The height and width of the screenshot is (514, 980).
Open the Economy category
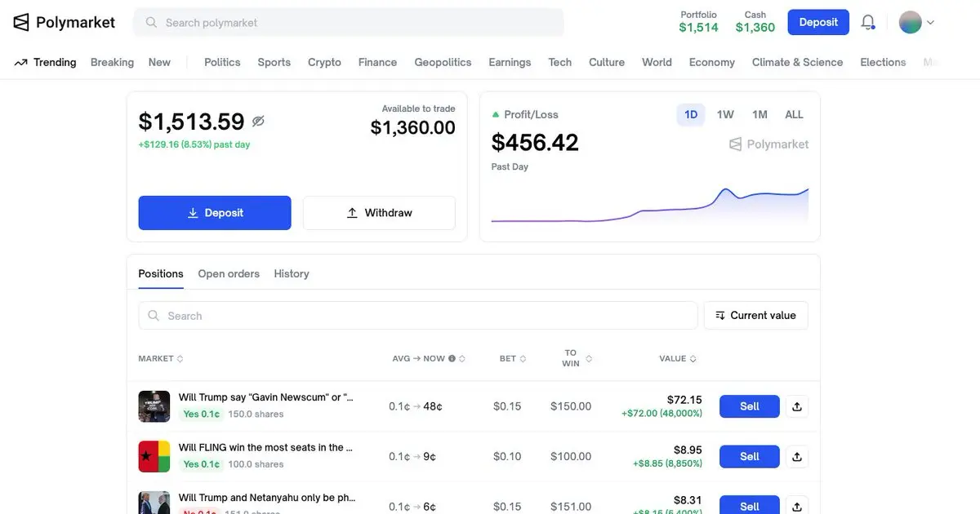click(x=712, y=62)
